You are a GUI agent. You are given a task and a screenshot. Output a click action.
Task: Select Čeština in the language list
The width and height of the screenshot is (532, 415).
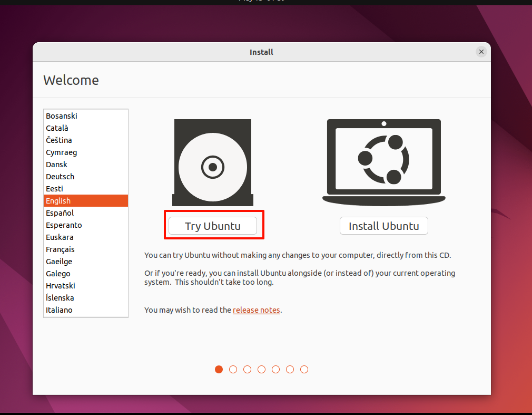86,140
